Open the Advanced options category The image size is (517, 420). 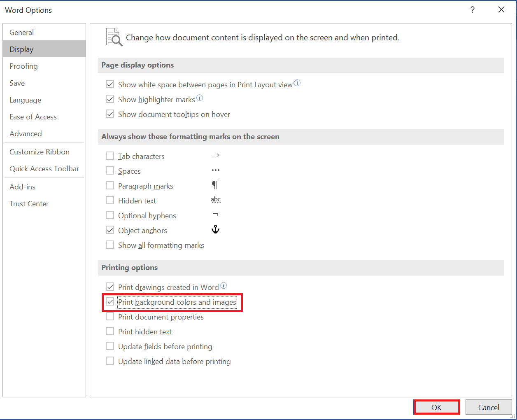tap(26, 134)
